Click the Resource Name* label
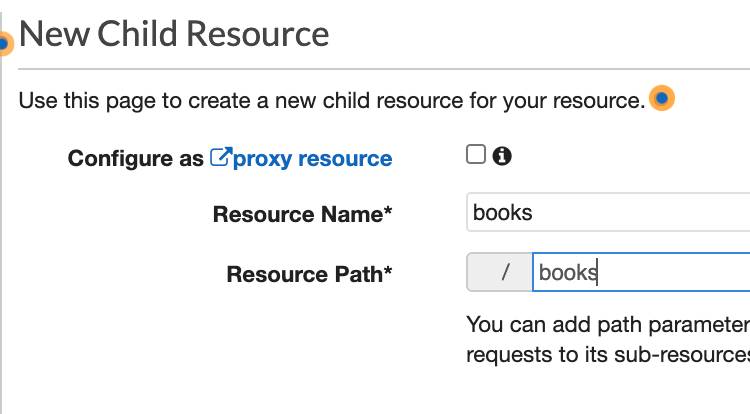This screenshot has width=750, height=414. pyautogui.click(x=302, y=214)
